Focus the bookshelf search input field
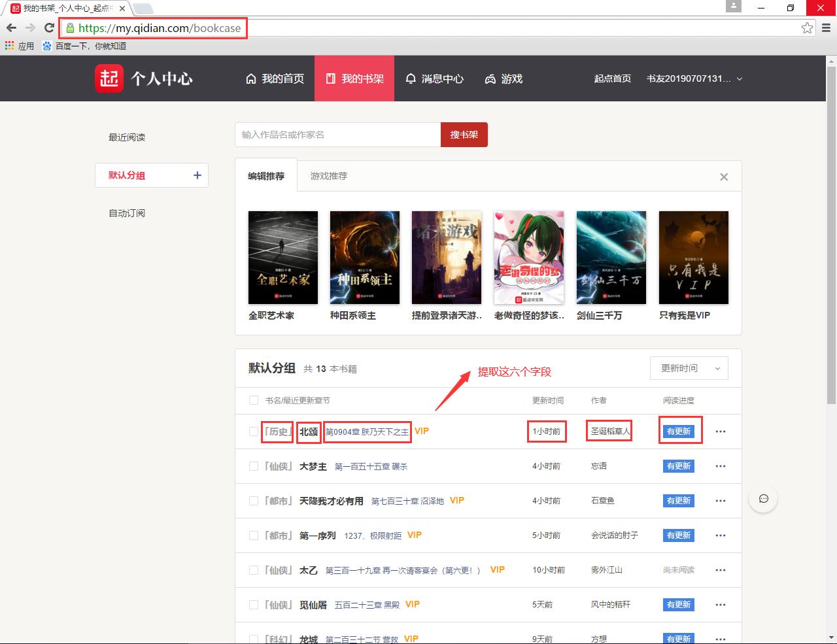Image resolution: width=837 pixels, height=644 pixels. tap(338, 135)
